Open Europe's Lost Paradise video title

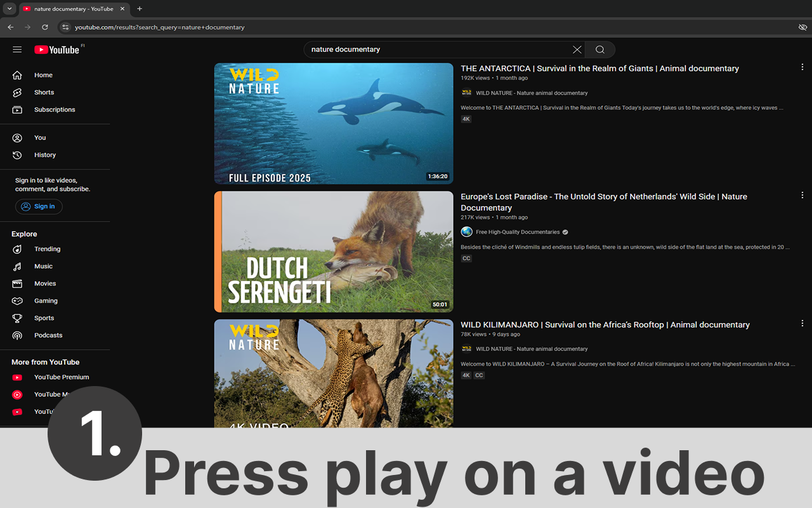604,203
